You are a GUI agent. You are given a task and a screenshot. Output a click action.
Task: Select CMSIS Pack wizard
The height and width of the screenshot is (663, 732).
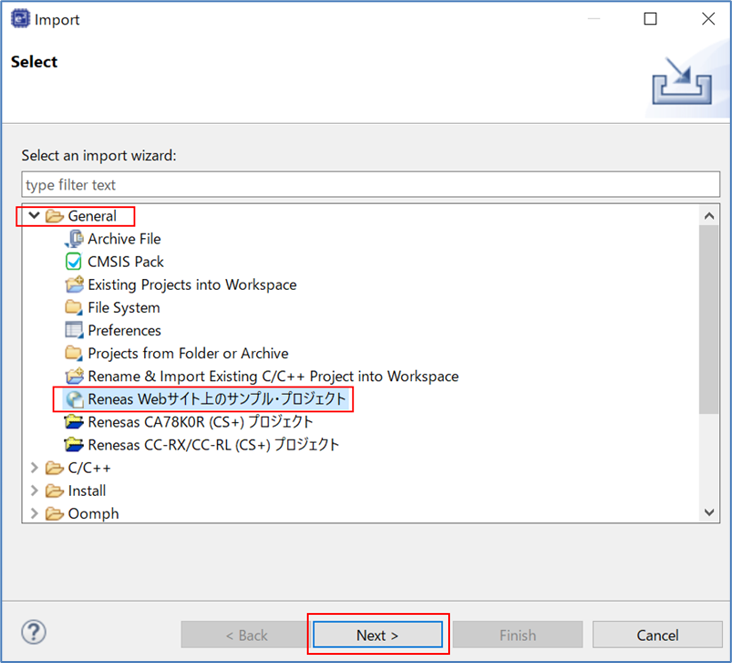(126, 262)
